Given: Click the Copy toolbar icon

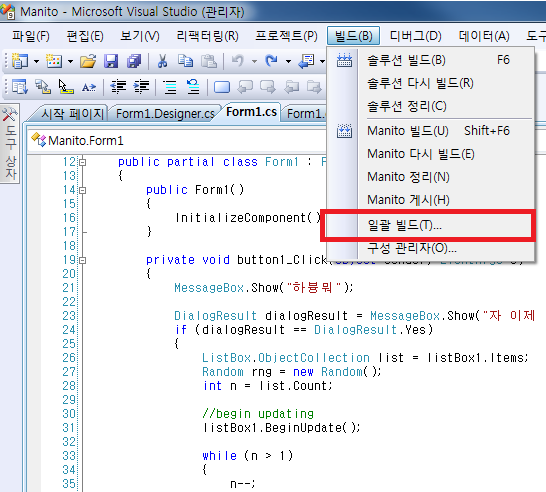Looking at the screenshot, I should point(185,61).
